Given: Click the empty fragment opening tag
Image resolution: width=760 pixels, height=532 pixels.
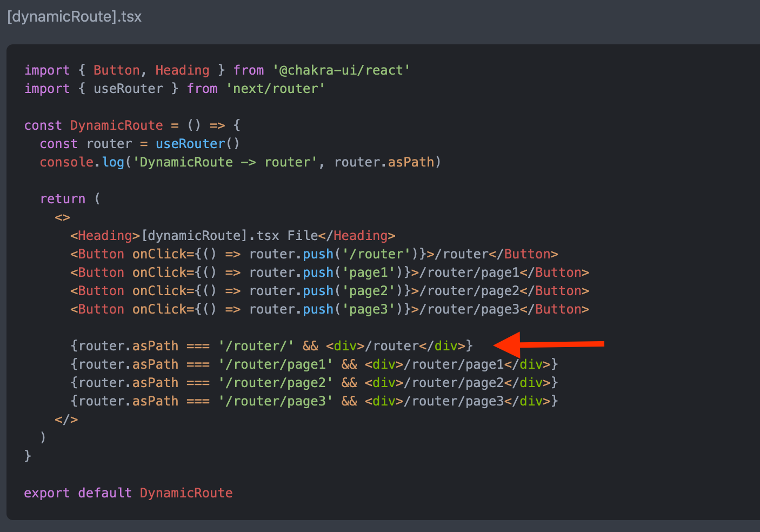Looking at the screenshot, I should [62, 217].
